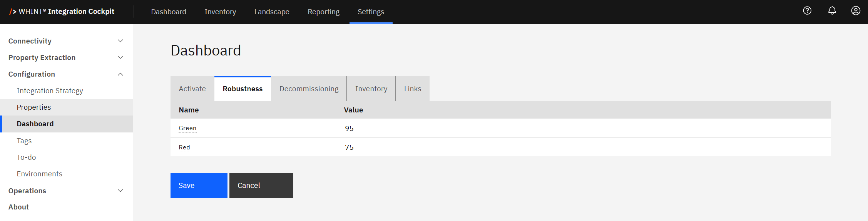
Task: Switch to the Activate tab
Action: [192, 89]
